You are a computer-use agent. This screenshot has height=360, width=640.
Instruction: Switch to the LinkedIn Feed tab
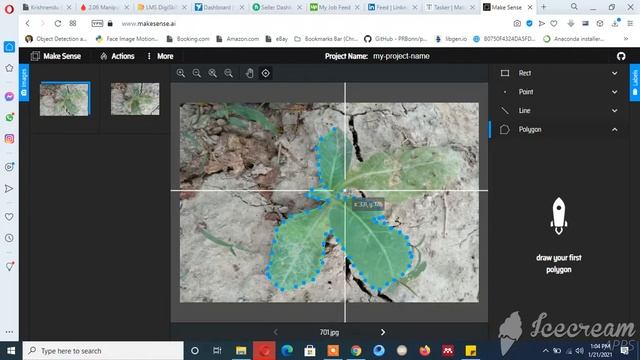pos(392,7)
